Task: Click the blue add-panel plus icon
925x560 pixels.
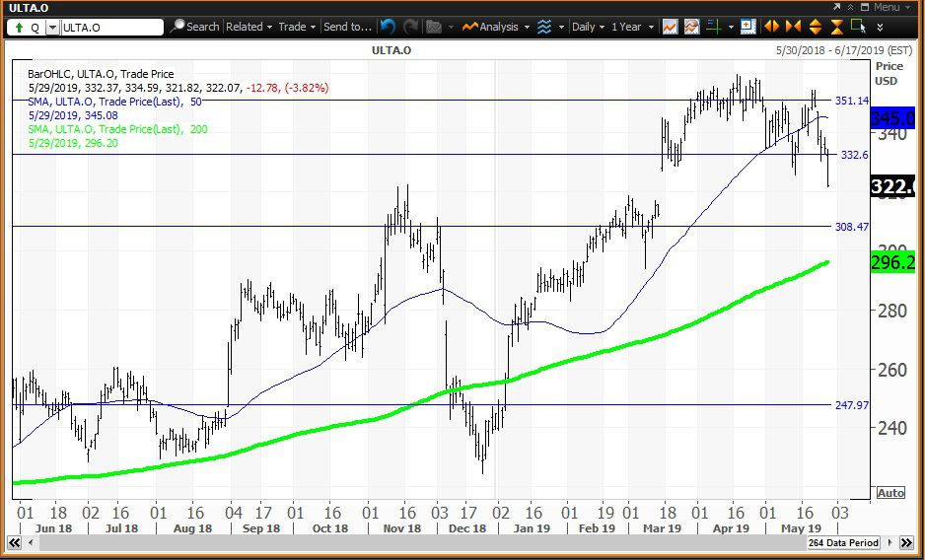Action: (x=748, y=27)
